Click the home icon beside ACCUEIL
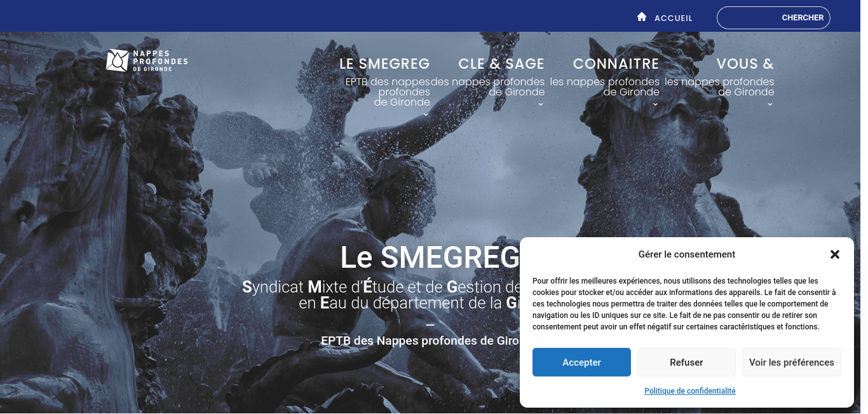Viewport: 868px width, 414px height. point(642,17)
